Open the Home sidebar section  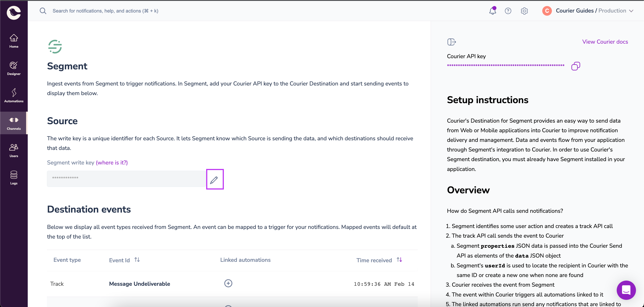14,41
